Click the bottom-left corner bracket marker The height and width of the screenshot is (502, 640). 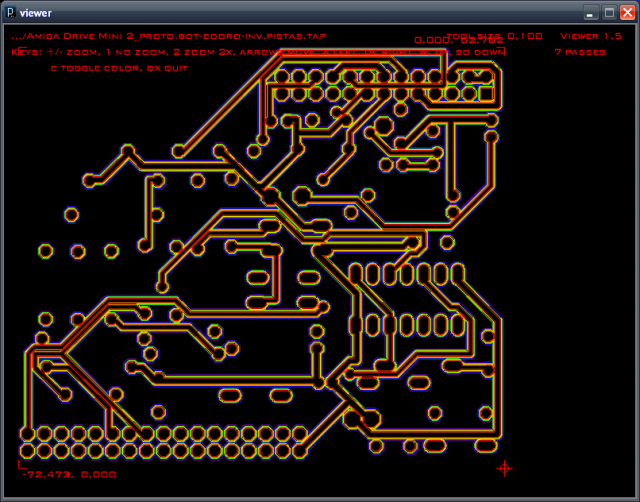[22, 464]
